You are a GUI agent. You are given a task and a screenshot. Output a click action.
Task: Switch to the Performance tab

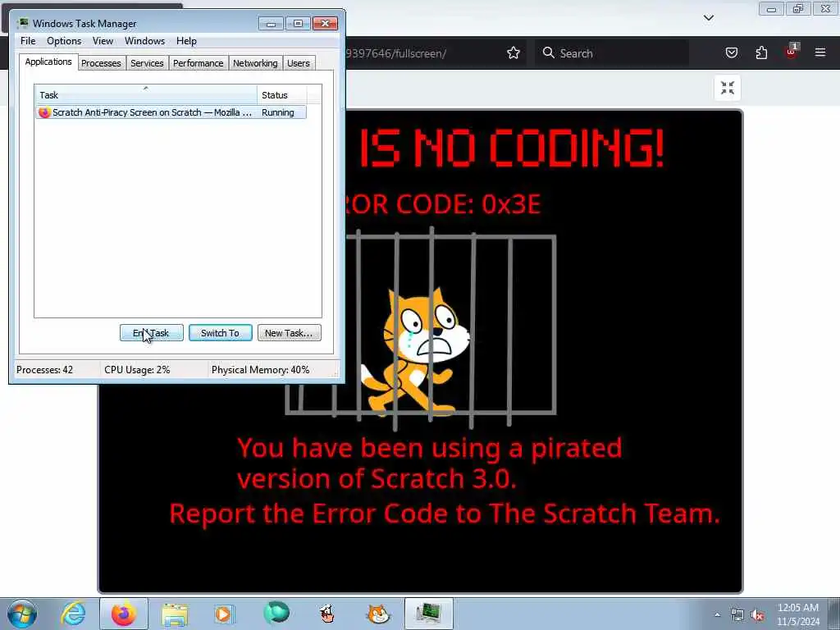click(x=198, y=63)
